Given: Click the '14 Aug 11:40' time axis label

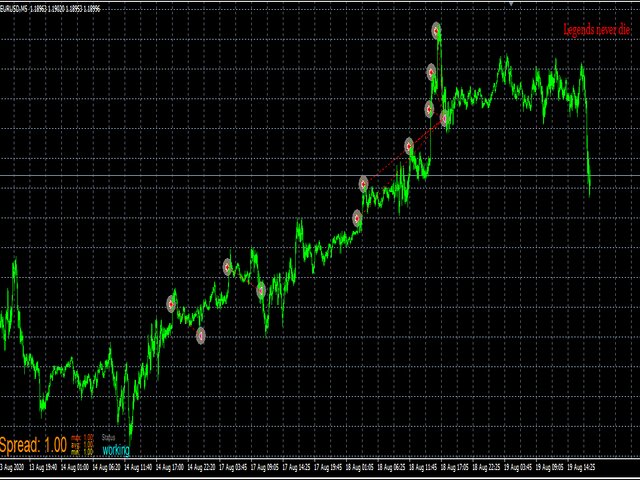Looking at the screenshot, I should click(x=138, y=467).
